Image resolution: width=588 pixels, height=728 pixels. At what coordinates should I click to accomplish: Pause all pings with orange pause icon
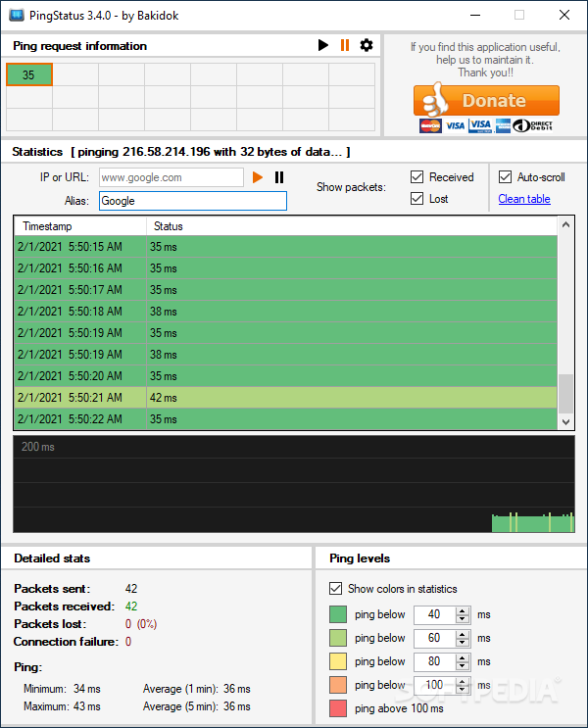345,45
